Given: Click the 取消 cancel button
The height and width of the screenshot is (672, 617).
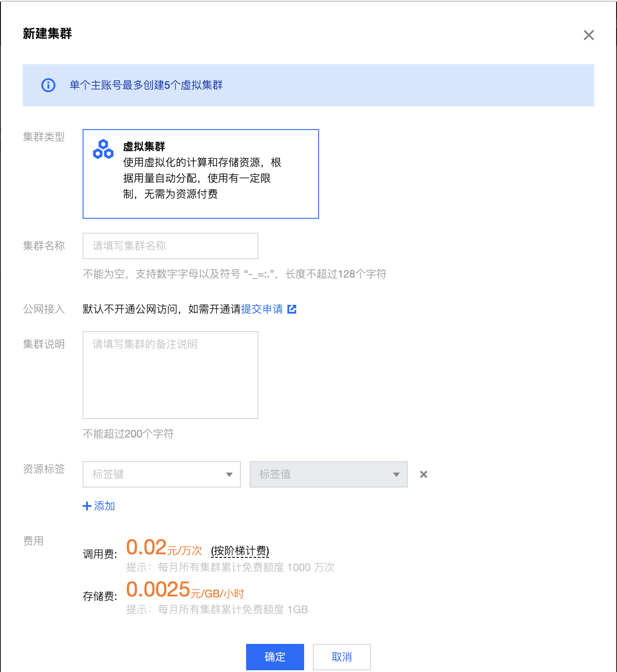Looking at the screenshot, I should click(341, 657).
